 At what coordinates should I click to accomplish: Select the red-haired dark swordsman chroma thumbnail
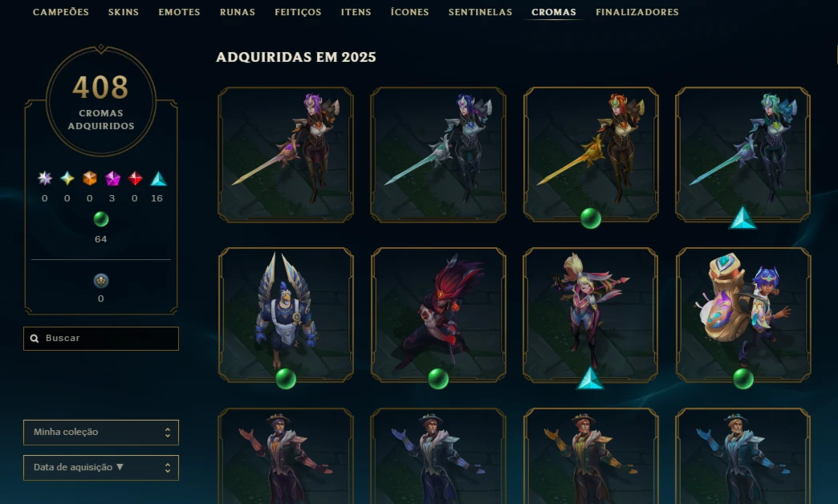point(438,315)
